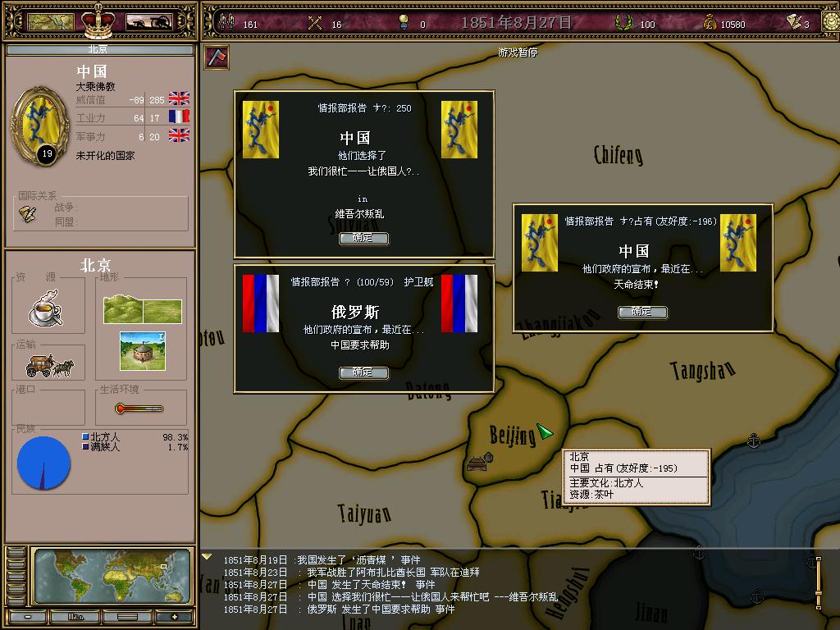Click the tea cup resource icon
This screenshot has width=840, height=630.
coord(46,308)
